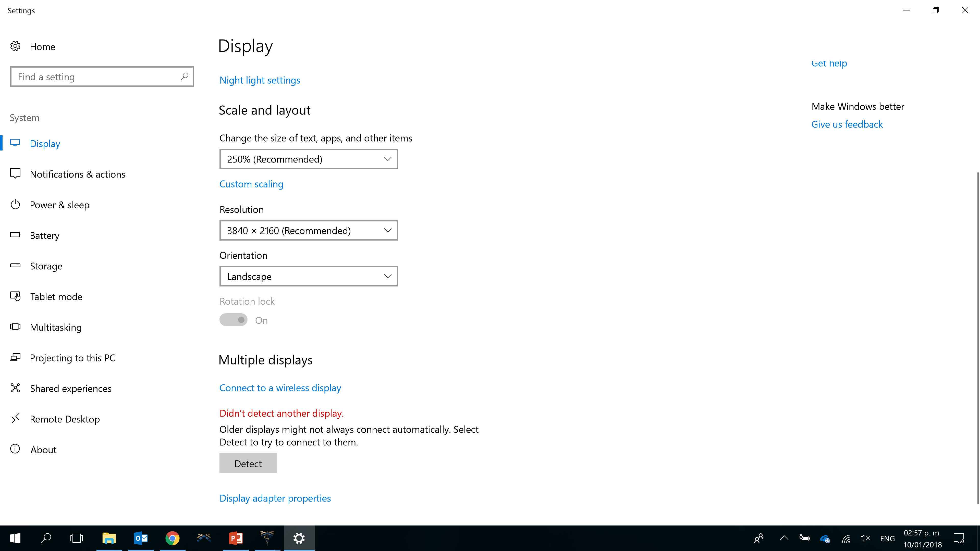Screen dimensions: 980x551
Task: Click the Power & sleep icon
Action: tap(15, 205)
